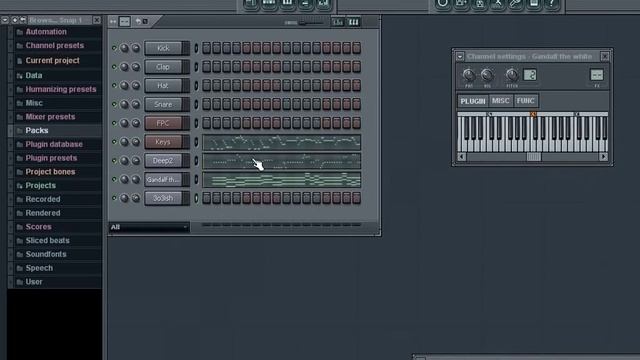Mute the Kick channel with its green LED
Image resolution: width=640 pixels, height=360 pixels.
114,48
